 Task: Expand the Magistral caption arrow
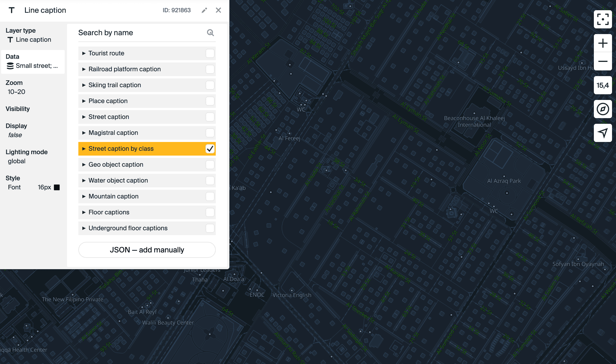[x=84, y=133]
